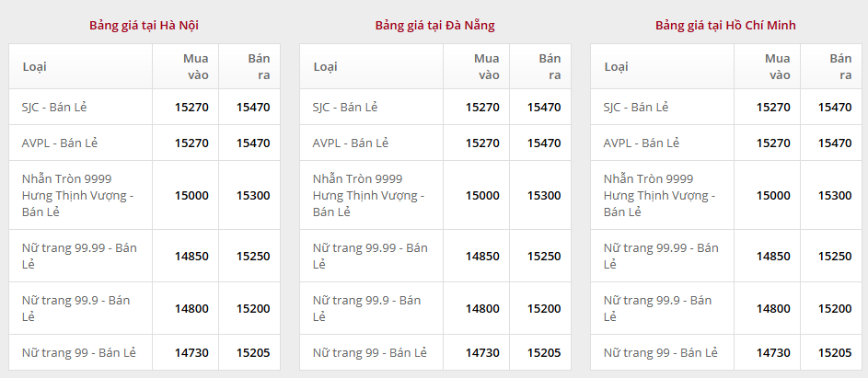
Task: Click 'Nữ trang 99 - Bán Lẻ' in Hồ Chí Minh table
Action: point(660,352)
